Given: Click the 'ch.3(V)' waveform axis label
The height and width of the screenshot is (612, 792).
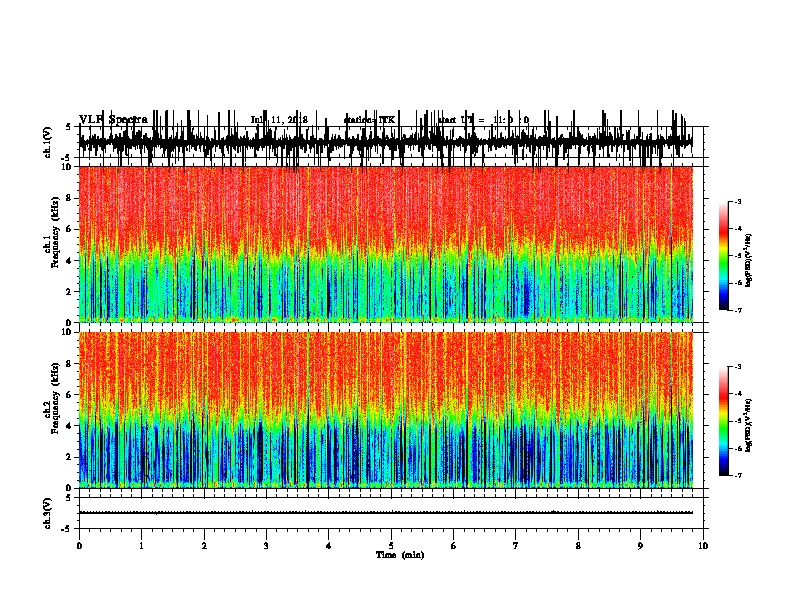Looking at the screenshot, I should click(x=48, y=513).
